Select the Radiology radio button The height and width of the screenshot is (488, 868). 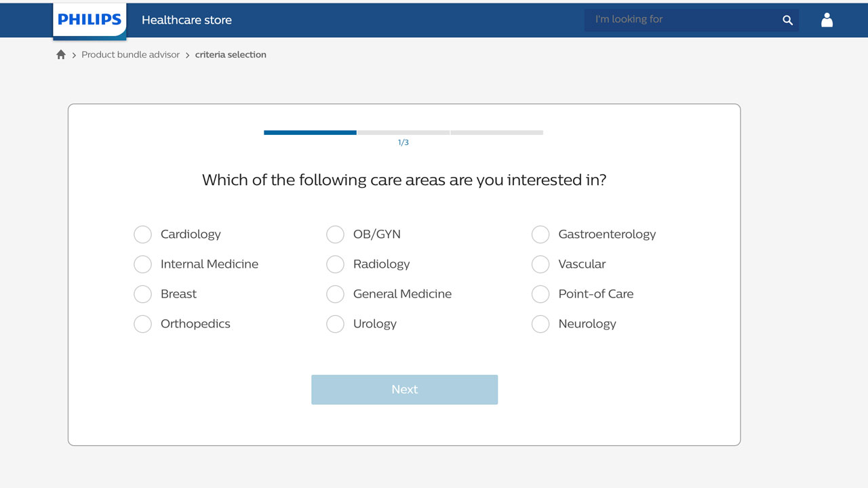(335, 264)
